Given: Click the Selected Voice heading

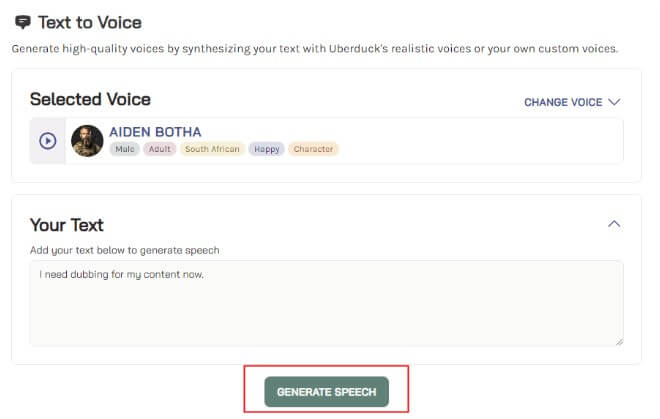Looking at the screenshot, I should tap(90, 99).
